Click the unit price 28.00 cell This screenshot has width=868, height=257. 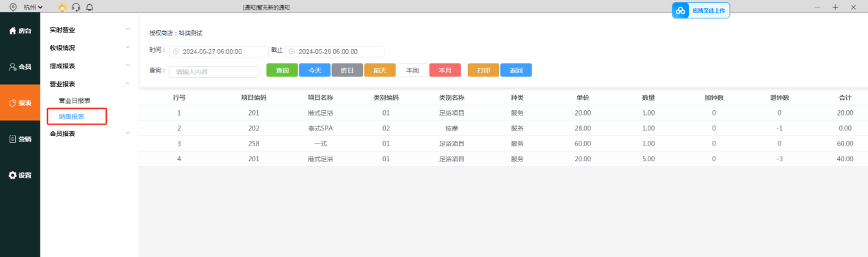tap(583, 128)
